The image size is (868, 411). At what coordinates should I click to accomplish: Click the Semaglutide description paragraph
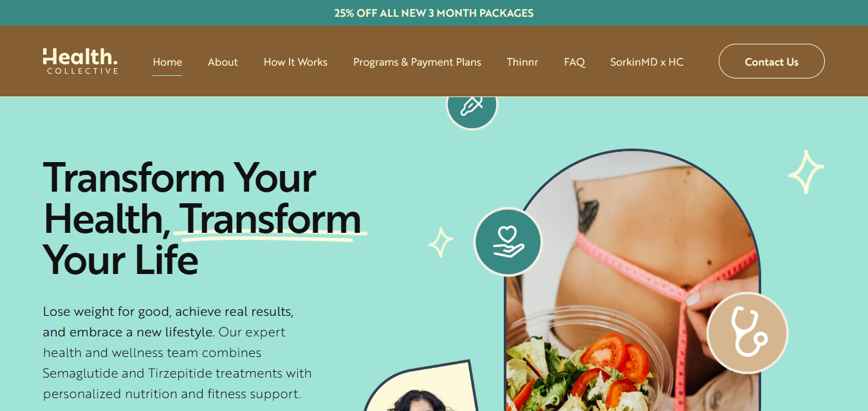pos(177,352)
